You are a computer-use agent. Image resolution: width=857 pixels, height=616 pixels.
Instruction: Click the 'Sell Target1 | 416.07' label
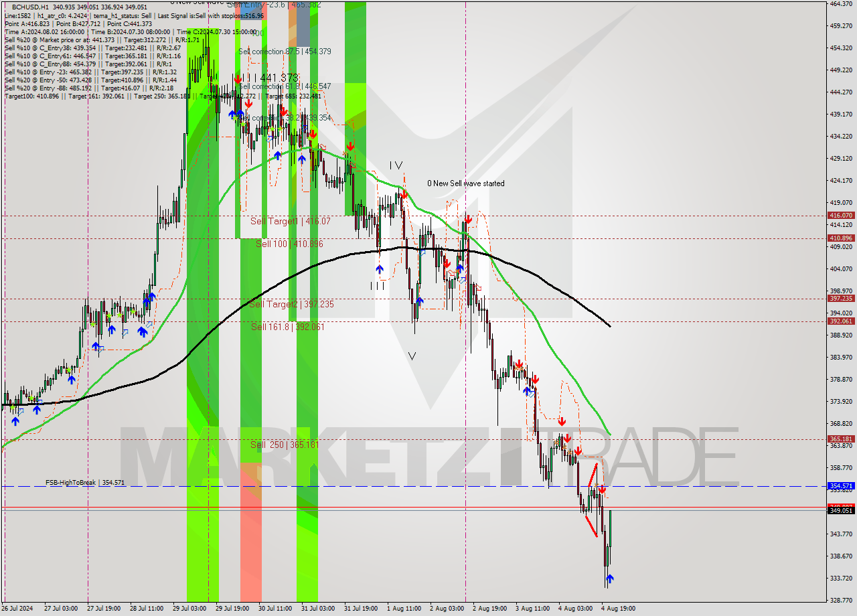coord(291,221)
